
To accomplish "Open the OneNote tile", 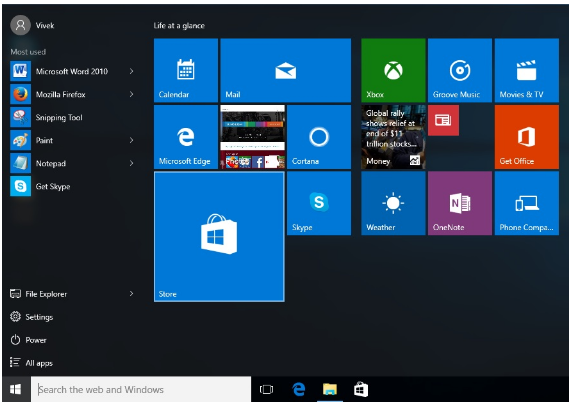I will [460, 203].
